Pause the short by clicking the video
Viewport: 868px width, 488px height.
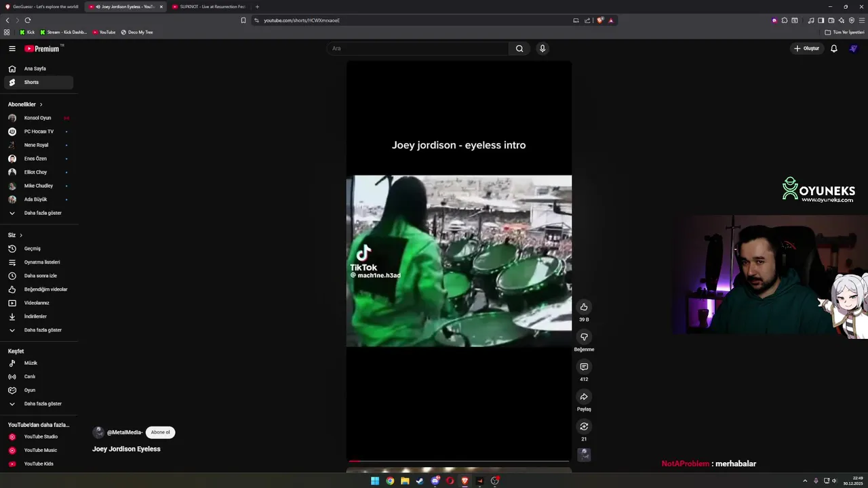pos(459,261)
